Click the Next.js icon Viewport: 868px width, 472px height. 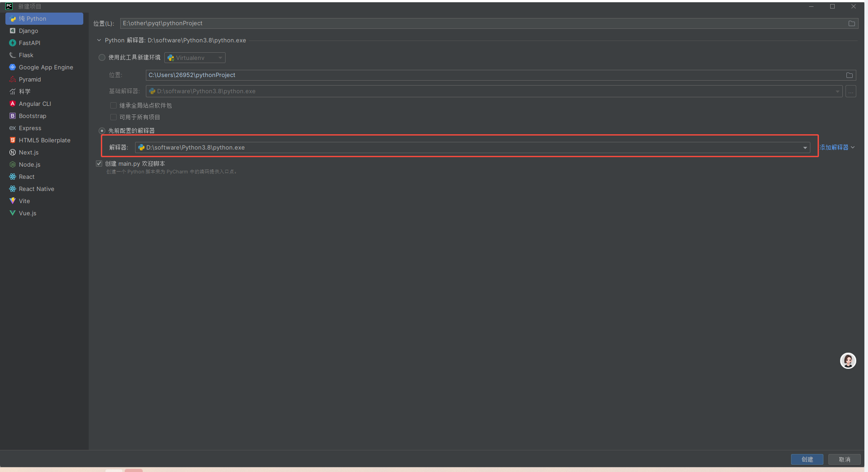pyautogui.click(x=13, y=152)
